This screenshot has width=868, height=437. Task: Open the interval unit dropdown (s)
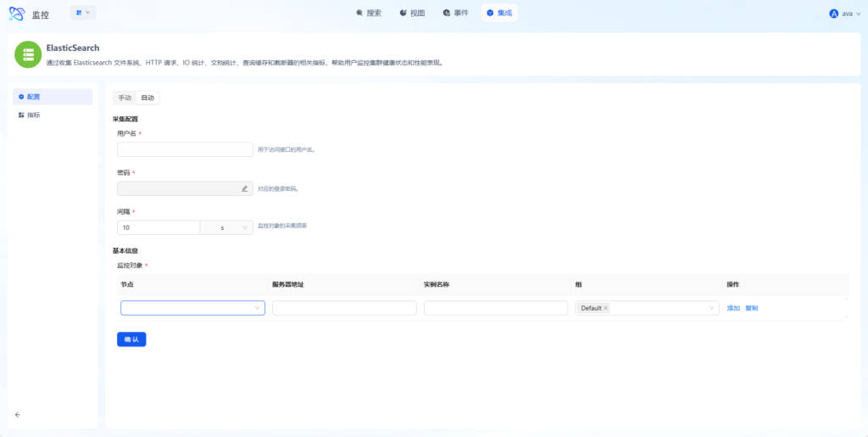click(226, 227)
